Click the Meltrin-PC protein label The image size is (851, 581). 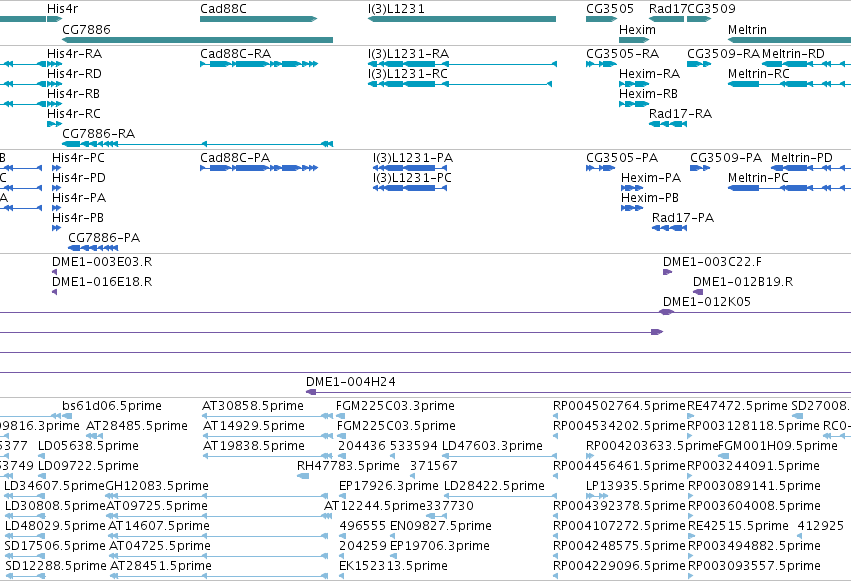coord(758,178)
